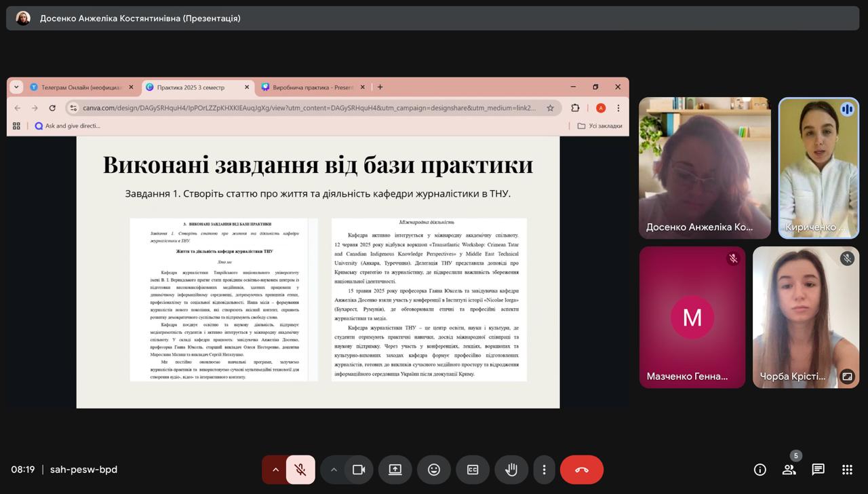This screenshot has height=494, width=868.
Task: Toggle closed captions button
Action: (x=473, y=470)
